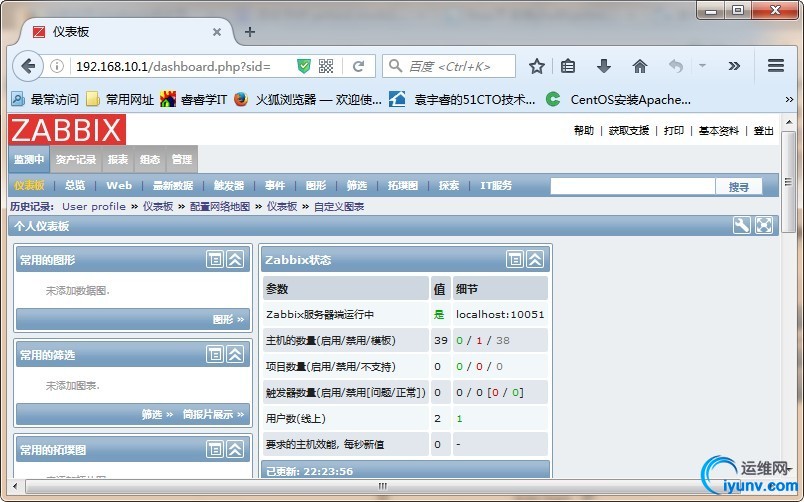
Task: Click the horizontal scrollbar thumb
Action: 383,486
